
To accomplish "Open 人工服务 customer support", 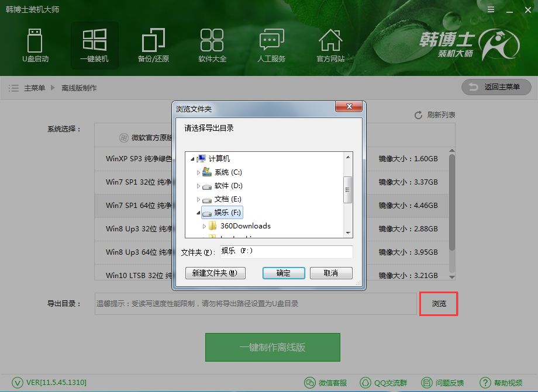I will (271, 46).
